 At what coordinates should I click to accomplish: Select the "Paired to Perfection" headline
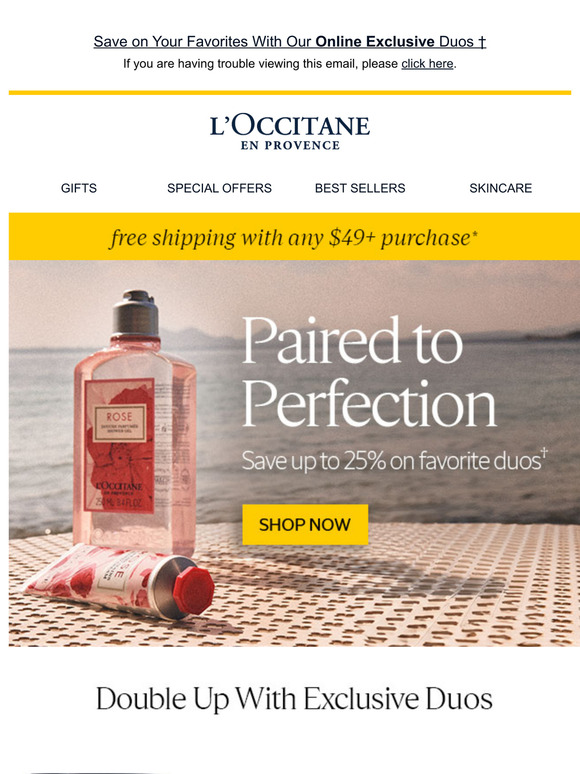369,371
